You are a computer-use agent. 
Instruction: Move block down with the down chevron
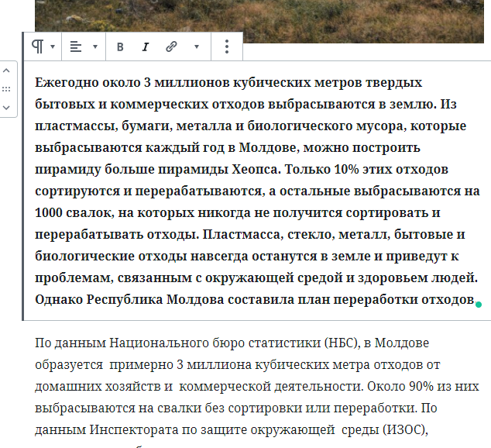(6, 108)
